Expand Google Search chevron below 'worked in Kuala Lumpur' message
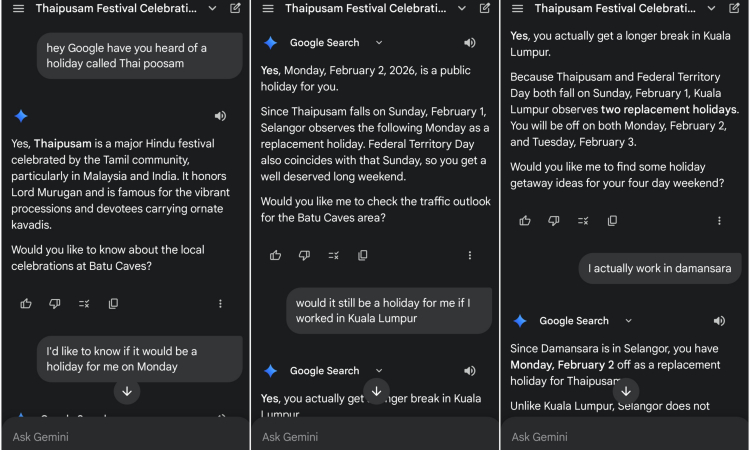 379,371
